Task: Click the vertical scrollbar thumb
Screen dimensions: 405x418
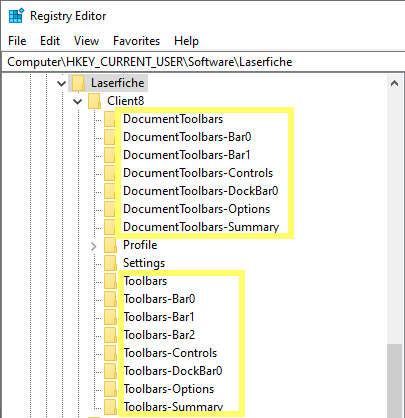Action: (394, 381)
